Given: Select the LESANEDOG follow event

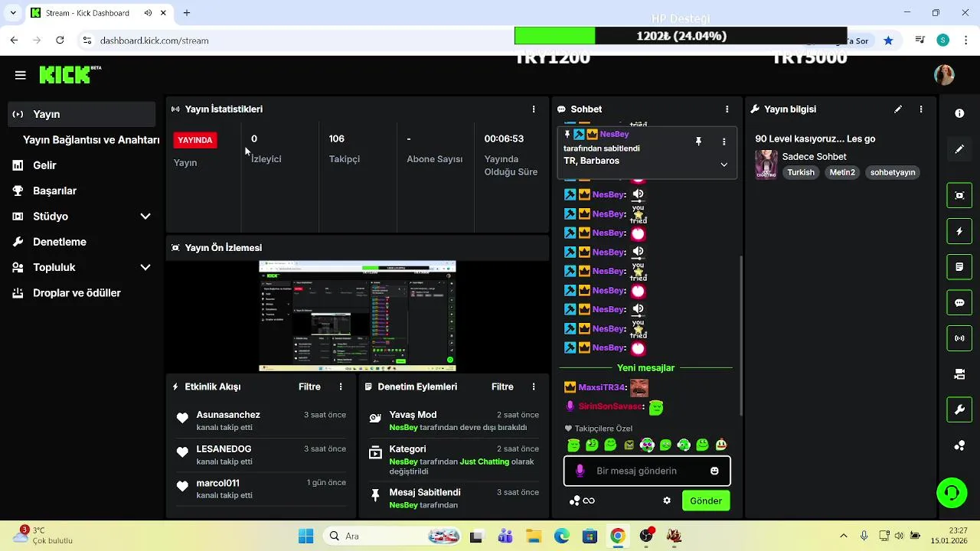Looking at the screenshot, I should point(262,455).
